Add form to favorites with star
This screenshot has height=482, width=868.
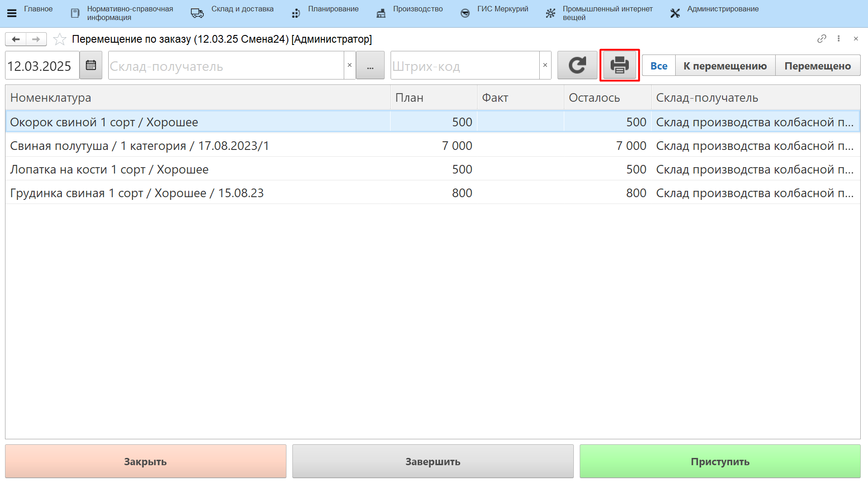[60, 40]
